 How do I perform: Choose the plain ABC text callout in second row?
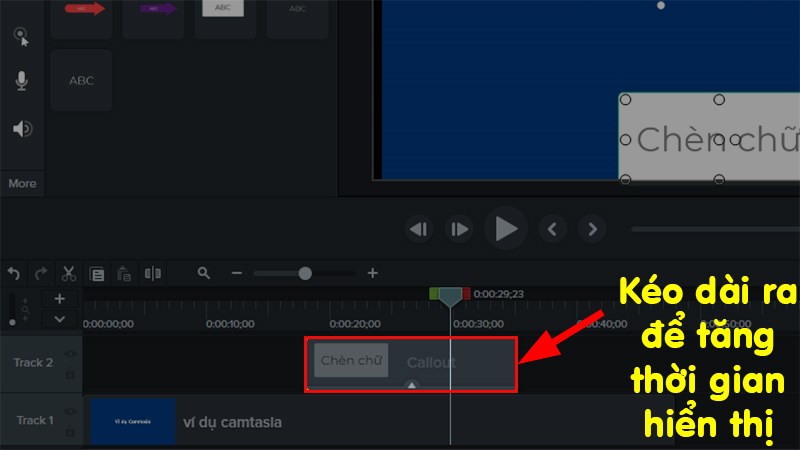(82, 81)
